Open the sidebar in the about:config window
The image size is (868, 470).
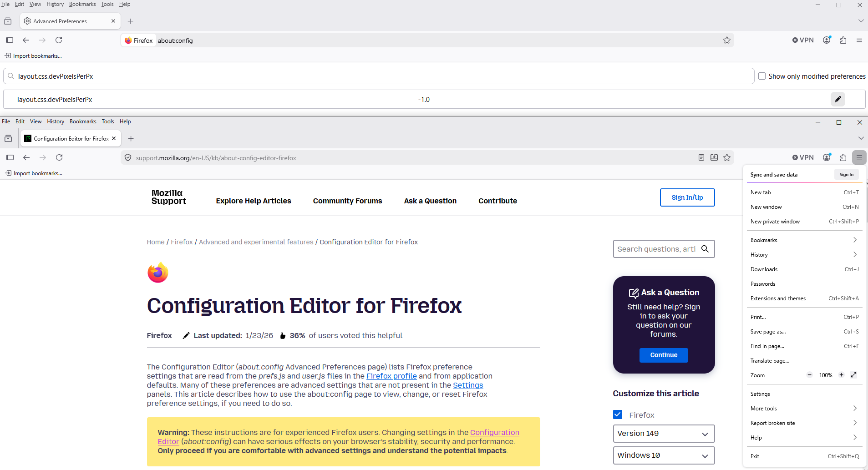click(x=10, y=40)
